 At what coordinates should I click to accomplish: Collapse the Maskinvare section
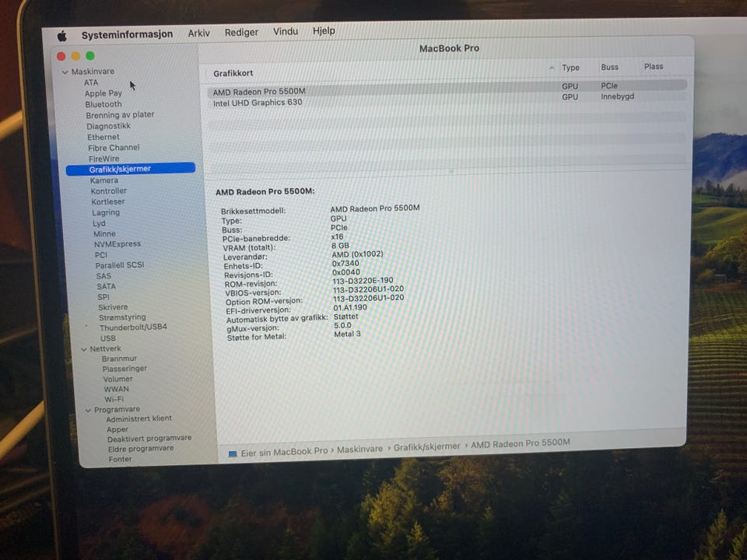65,72
